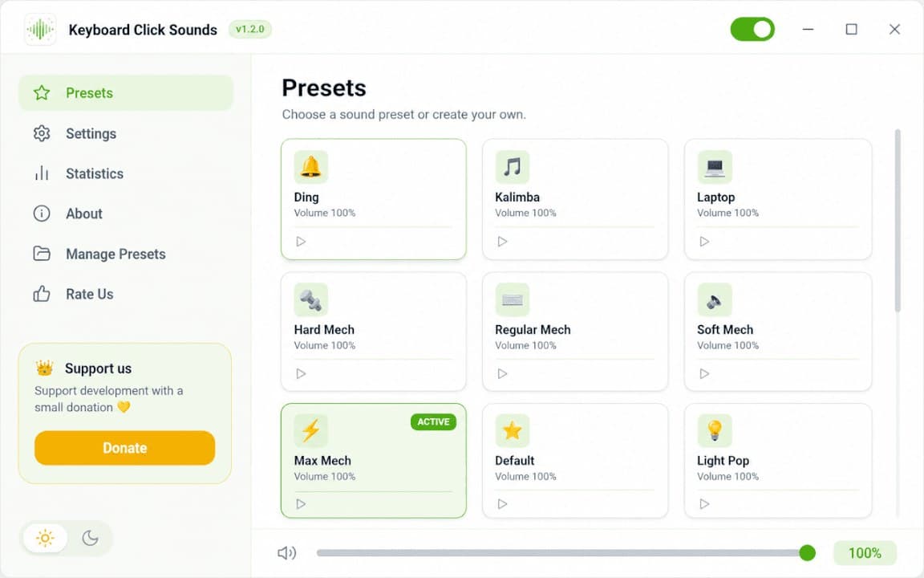Close the Keyboard Click Sounds window
The height and width of the screenshot is (578, 924).
[x=894, y=29]
